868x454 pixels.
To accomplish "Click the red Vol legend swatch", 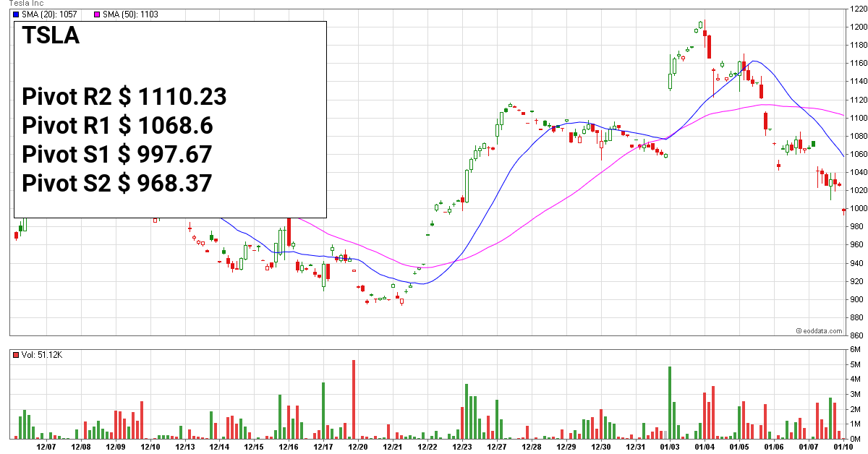I will tap(17, 355).
